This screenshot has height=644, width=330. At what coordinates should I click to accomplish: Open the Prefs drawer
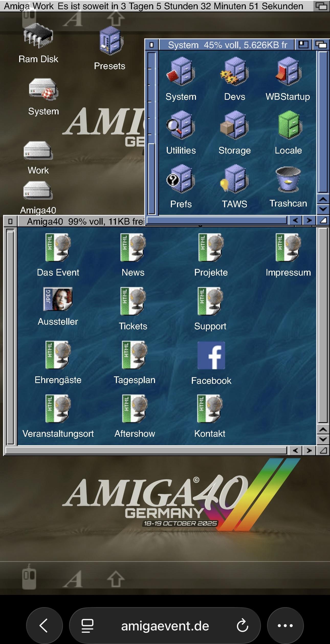point(181,179)
